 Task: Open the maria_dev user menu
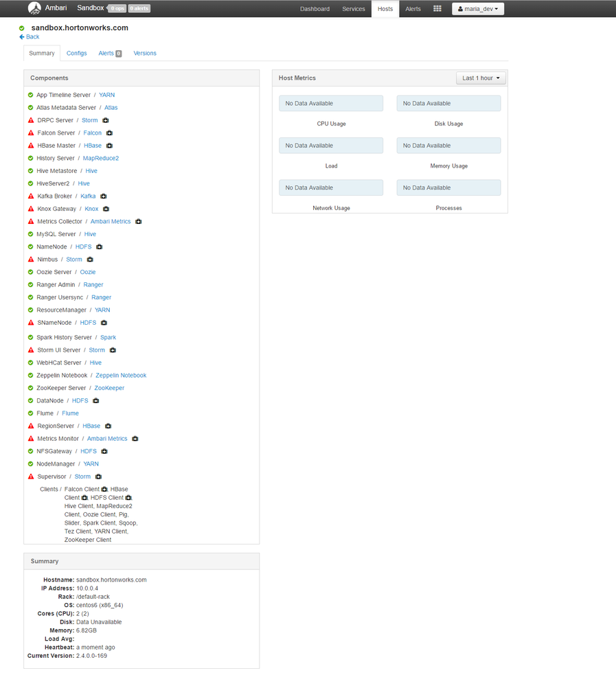click(x=478, y=9)
